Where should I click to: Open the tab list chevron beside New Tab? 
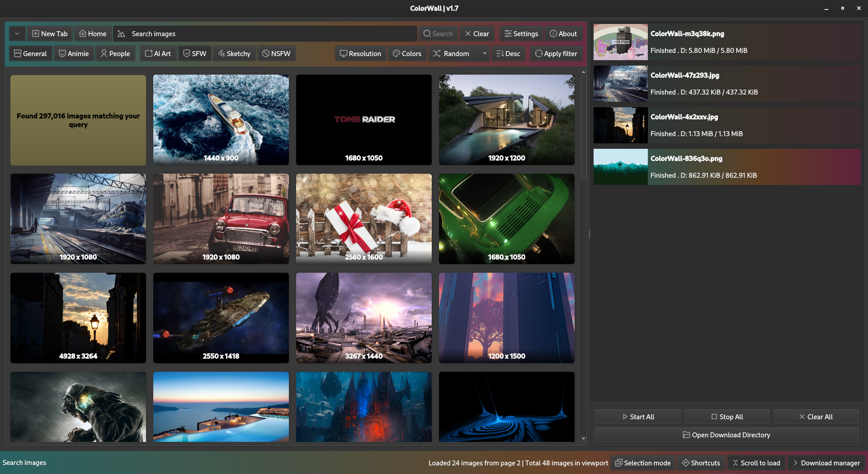tap(17, 33)
